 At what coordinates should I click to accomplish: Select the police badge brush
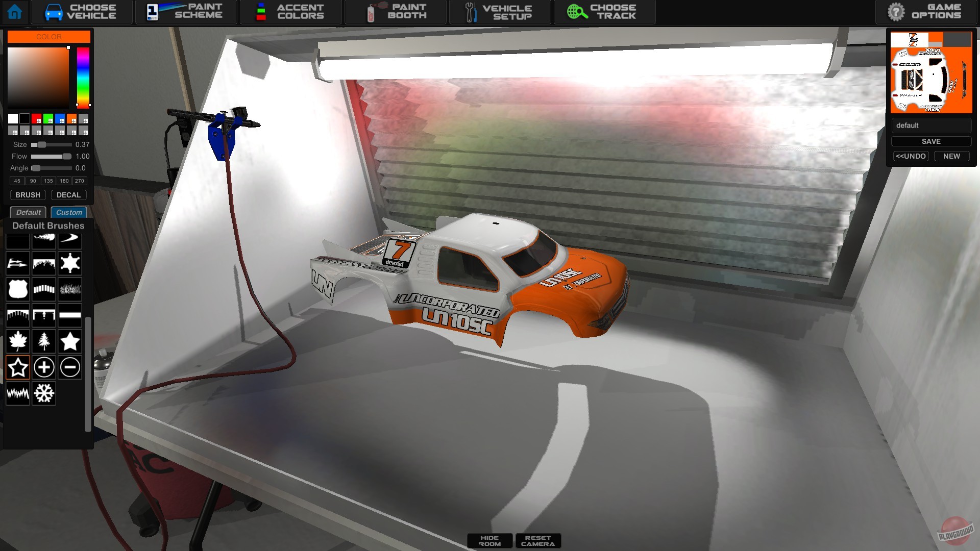[18, 289]
